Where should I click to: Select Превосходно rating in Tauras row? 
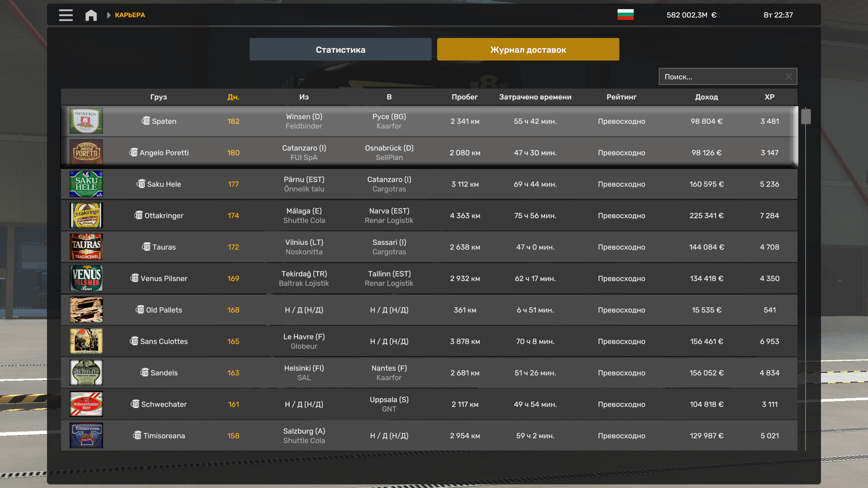tap(622, 247)
